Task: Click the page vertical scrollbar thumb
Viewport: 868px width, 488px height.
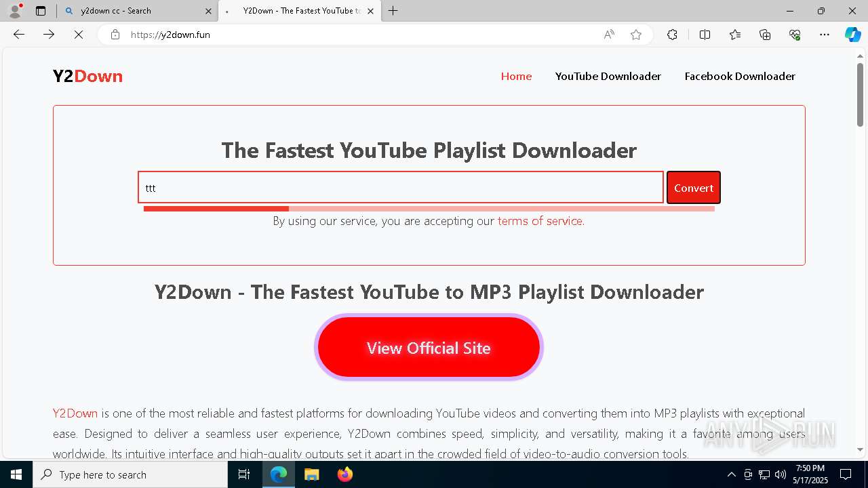Action: coord(860,95)
